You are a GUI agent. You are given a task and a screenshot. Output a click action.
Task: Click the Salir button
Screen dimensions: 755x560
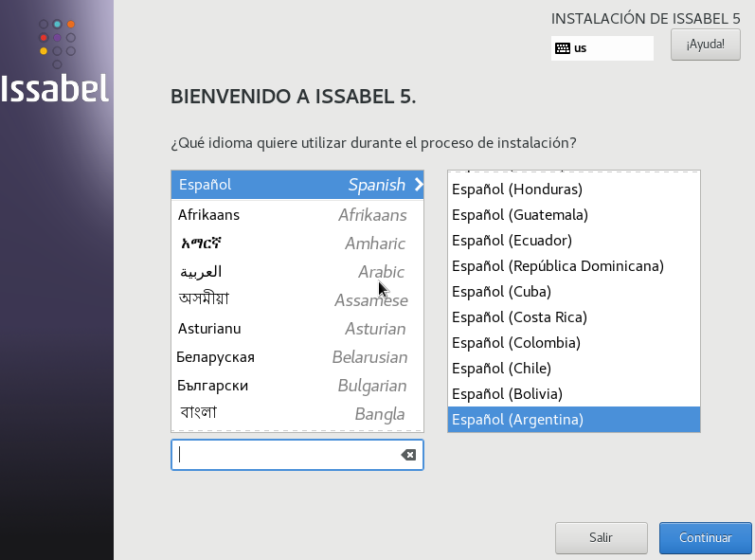point(601,537)
